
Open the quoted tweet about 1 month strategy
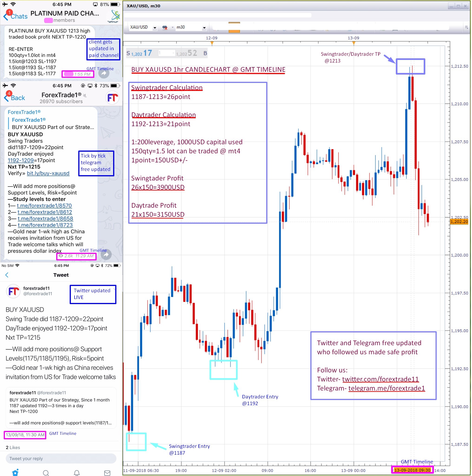(61, 407)
